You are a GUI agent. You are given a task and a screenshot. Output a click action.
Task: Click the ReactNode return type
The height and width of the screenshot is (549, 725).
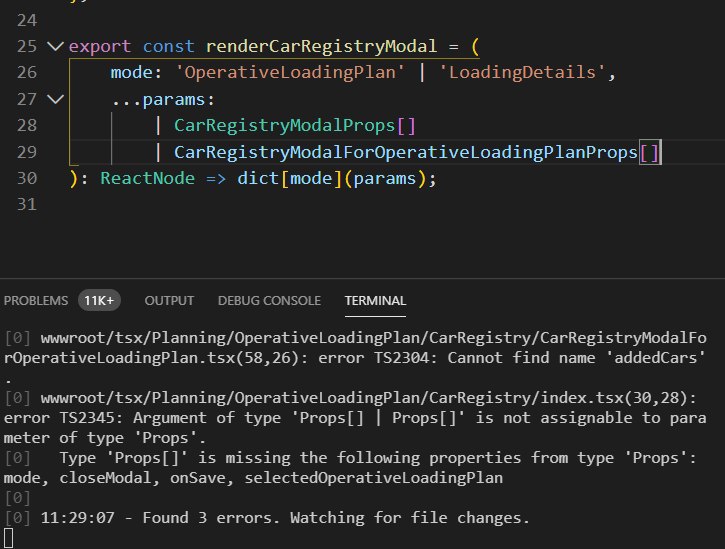click(x=147, y=179)
